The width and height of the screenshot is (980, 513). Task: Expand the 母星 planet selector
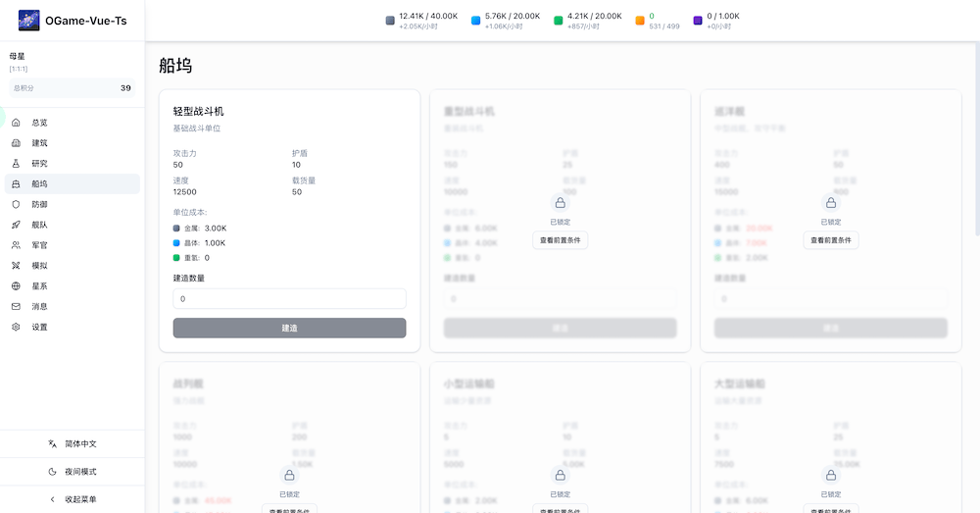click(x=72, y=61)
